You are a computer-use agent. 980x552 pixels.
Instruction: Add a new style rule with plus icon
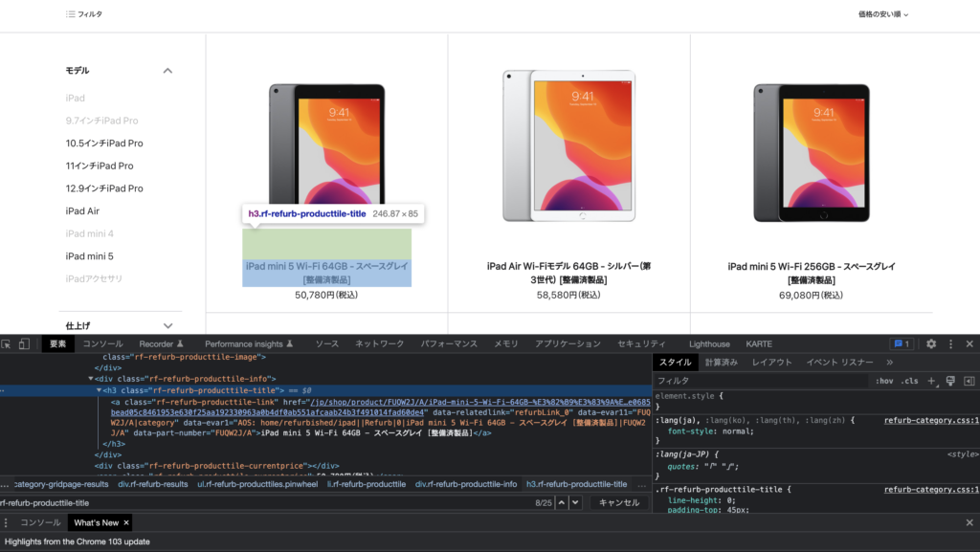pos(931,381)
